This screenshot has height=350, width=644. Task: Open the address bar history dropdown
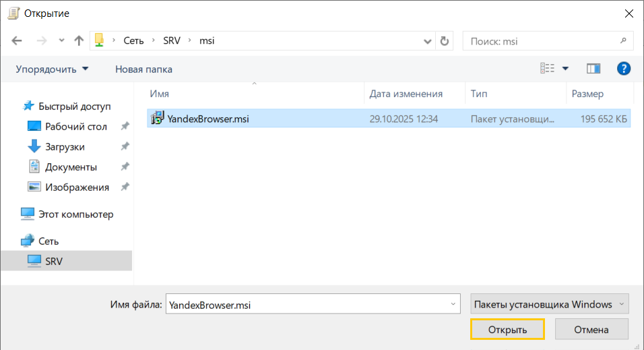pyautogui.click(x=428, y=41)
